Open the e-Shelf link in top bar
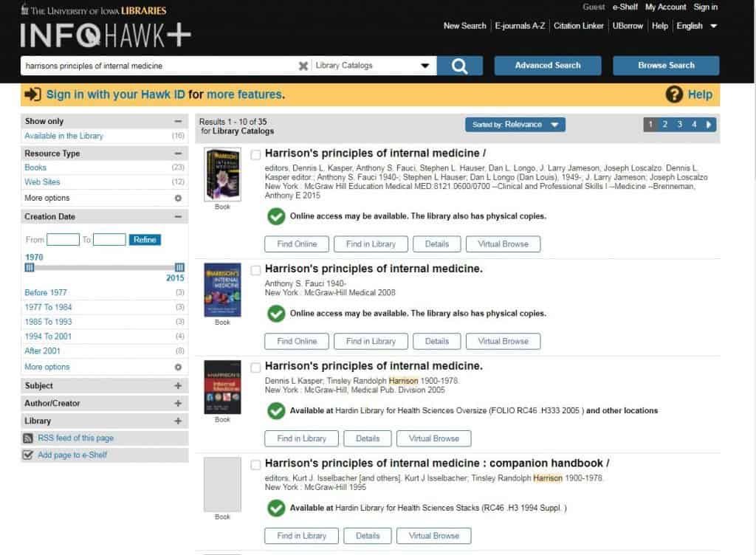This screenshot has width=756, height=555. pos(625,7)
